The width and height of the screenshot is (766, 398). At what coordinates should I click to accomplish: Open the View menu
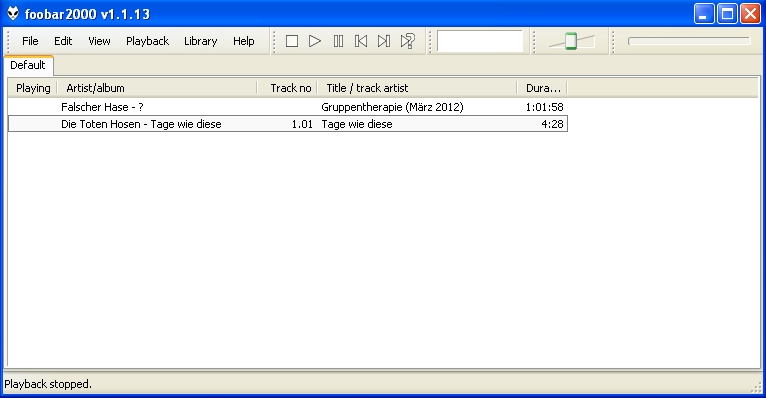coord(99,41)
